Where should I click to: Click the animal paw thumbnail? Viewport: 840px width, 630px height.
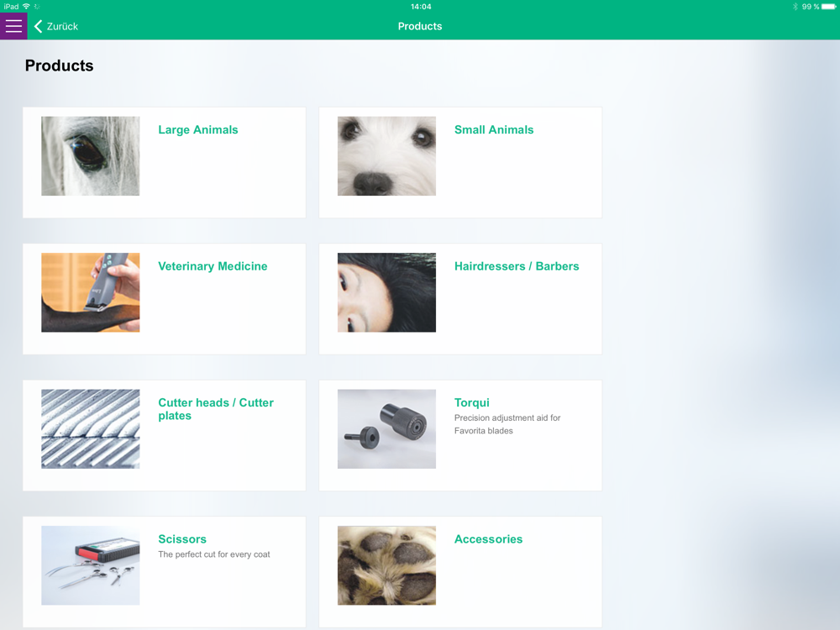click(x=386, y=565)
